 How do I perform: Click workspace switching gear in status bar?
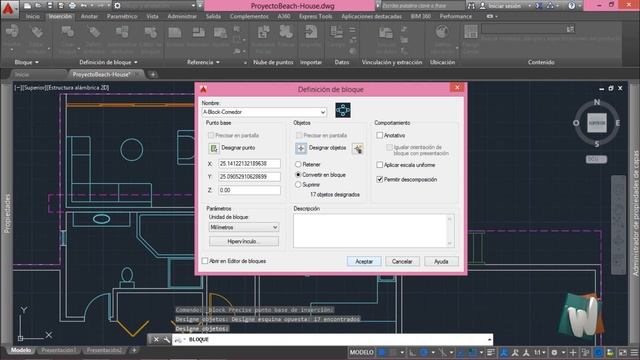pos(554,352)
